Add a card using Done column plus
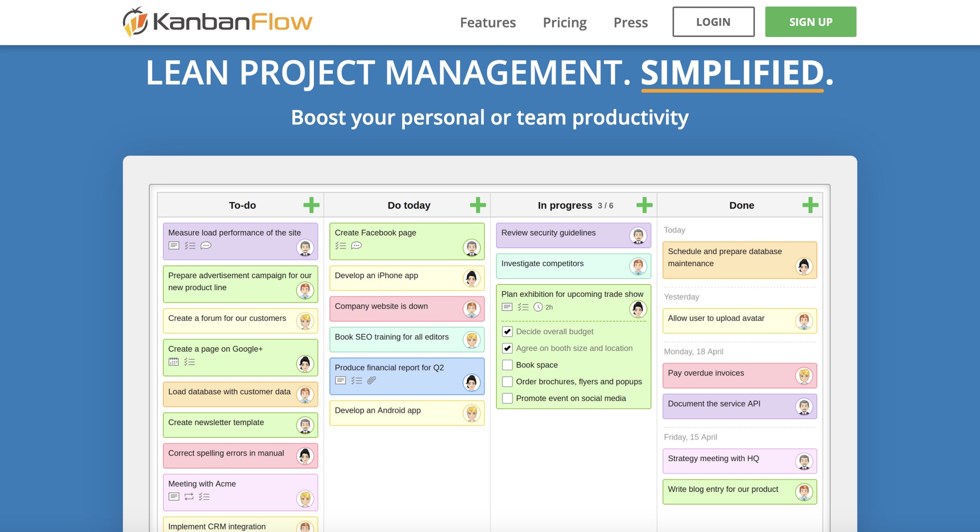Viewport: 980px width, 532px height. (810, 205)
